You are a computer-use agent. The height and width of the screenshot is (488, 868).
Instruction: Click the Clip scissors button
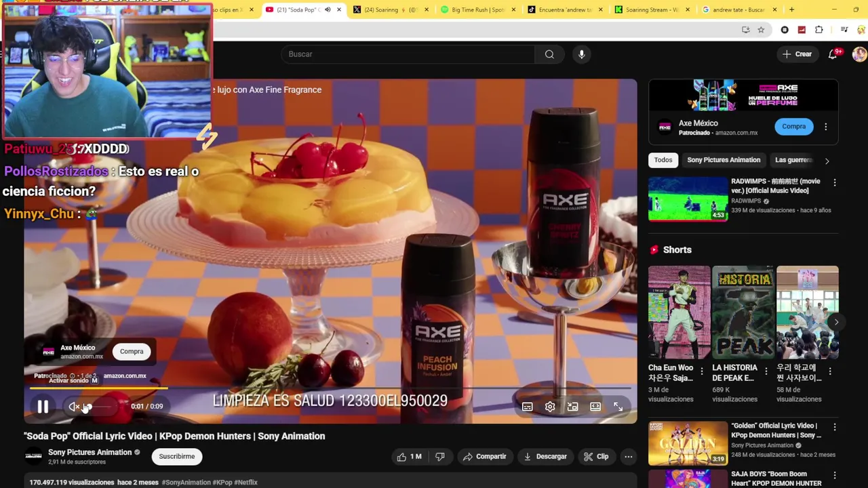point(597,457)
